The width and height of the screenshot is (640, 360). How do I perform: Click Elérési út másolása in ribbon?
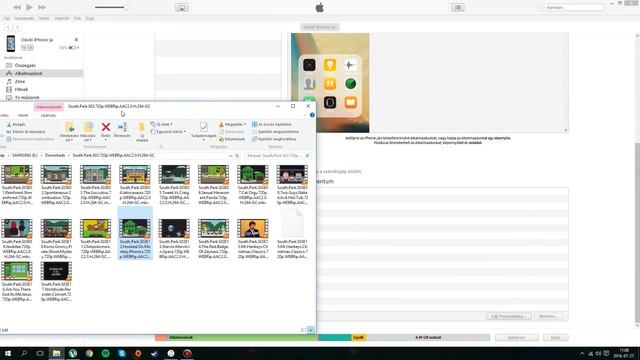pos(26,132)
